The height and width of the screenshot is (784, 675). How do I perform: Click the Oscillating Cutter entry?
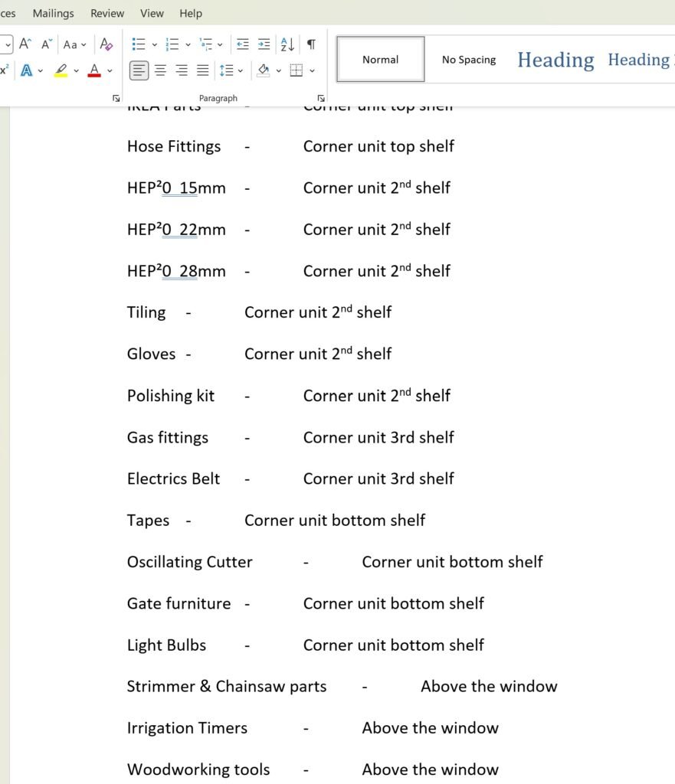tap(190, 562)
